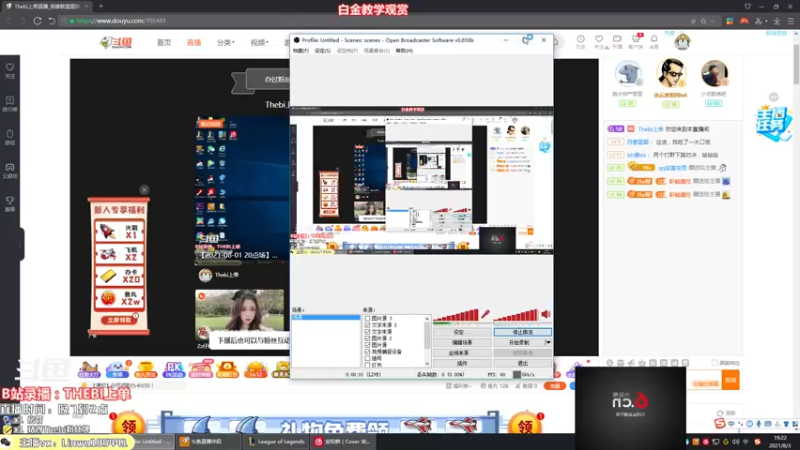Screen dimensions: 800x450
Task: Toggle the 文字来源 source checkbox
Action: (x=367, y=332)
